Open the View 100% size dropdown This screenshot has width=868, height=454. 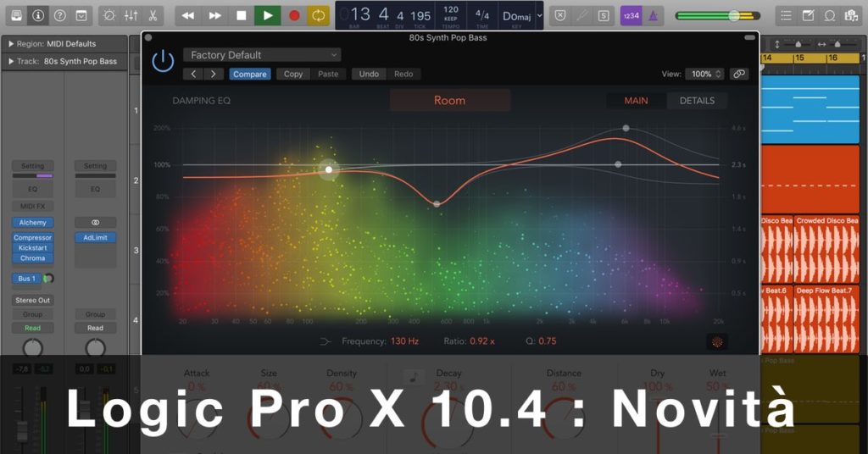[x=704, y=74]
